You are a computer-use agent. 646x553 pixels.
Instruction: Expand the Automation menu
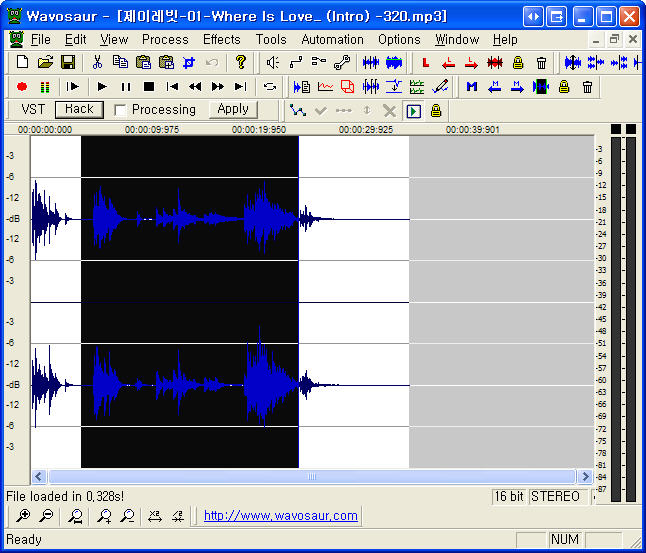tap(332, 39)
